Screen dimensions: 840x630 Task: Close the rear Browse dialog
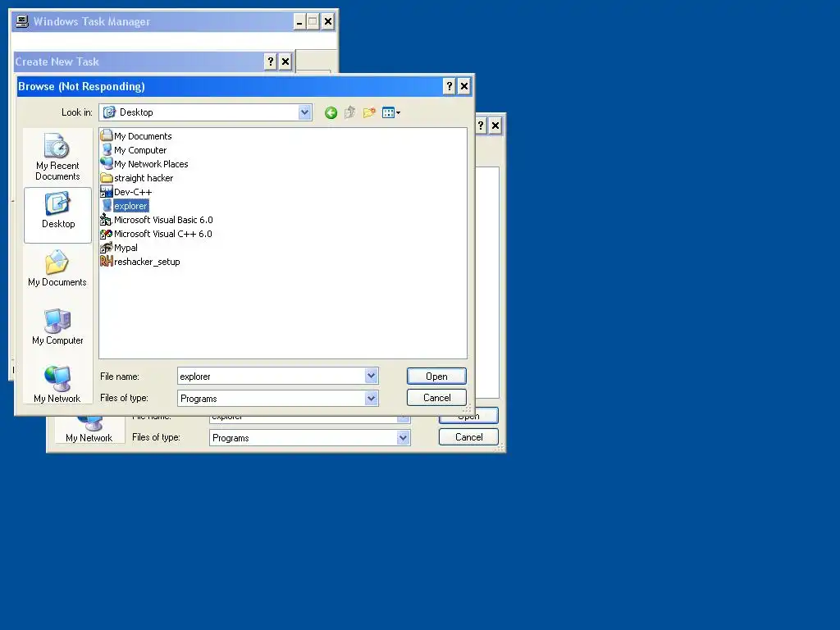tap(495, 126)
